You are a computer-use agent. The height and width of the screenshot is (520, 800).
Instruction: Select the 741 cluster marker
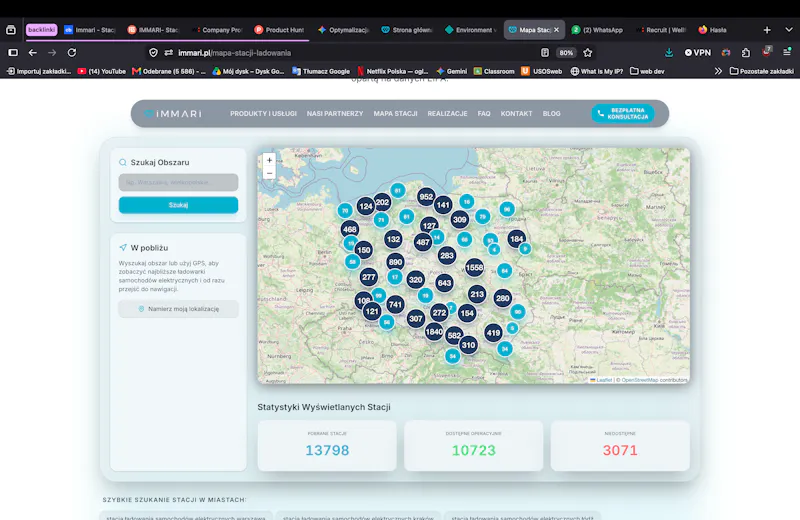pyautogui.click(x=395, y=305)
